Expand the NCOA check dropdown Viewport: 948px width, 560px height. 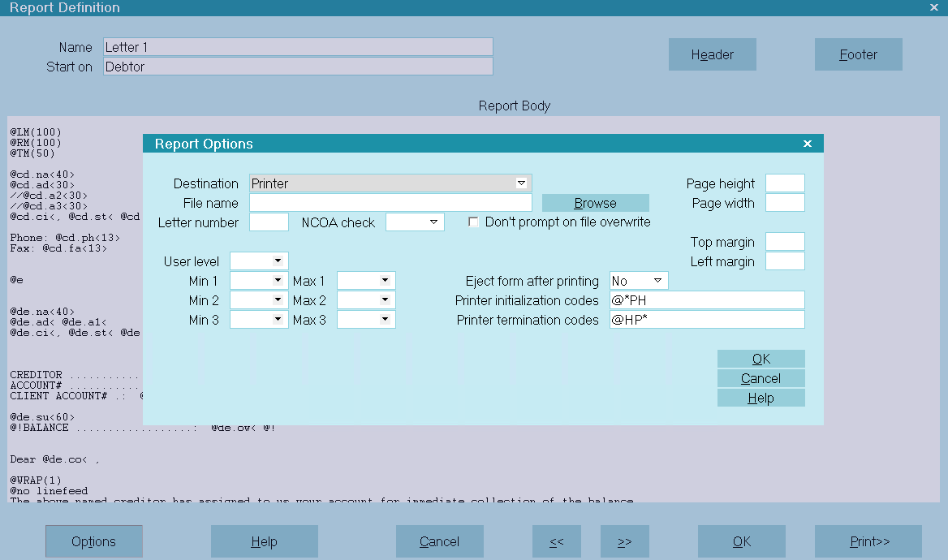(x=433, y=222)
